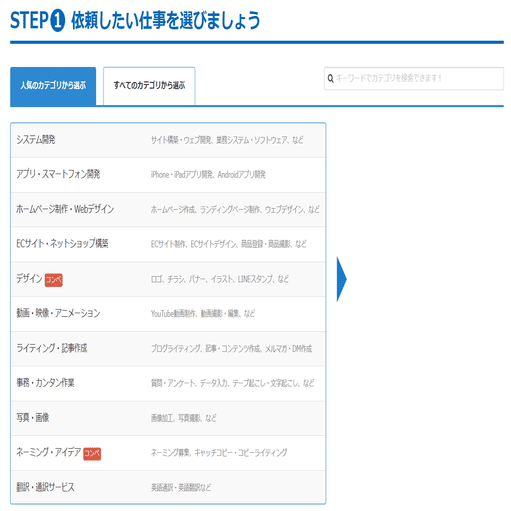Screen dimensions: 511x511
Task: Click description '英語通訳・英語翻訳など'
Action: click(181, 488)
